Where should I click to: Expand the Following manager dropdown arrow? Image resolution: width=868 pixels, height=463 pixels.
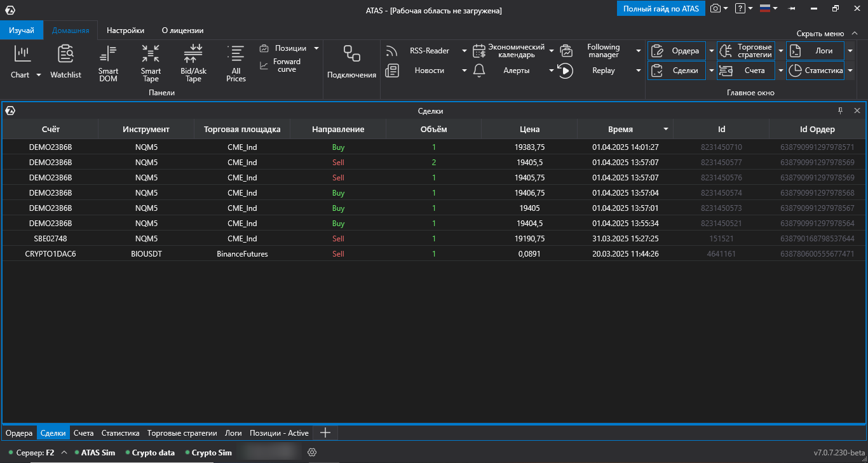tap(639, 51)
